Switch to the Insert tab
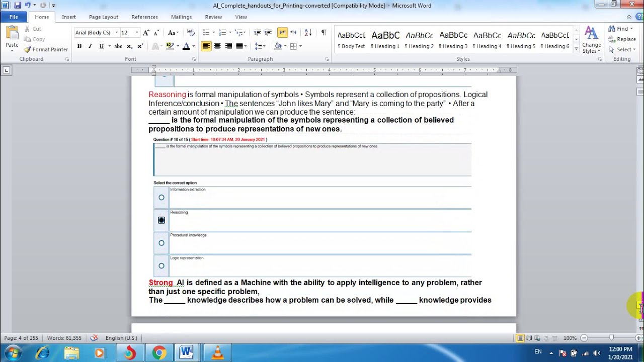The height and width of the screenshot is (362, 644). point(69,17)
